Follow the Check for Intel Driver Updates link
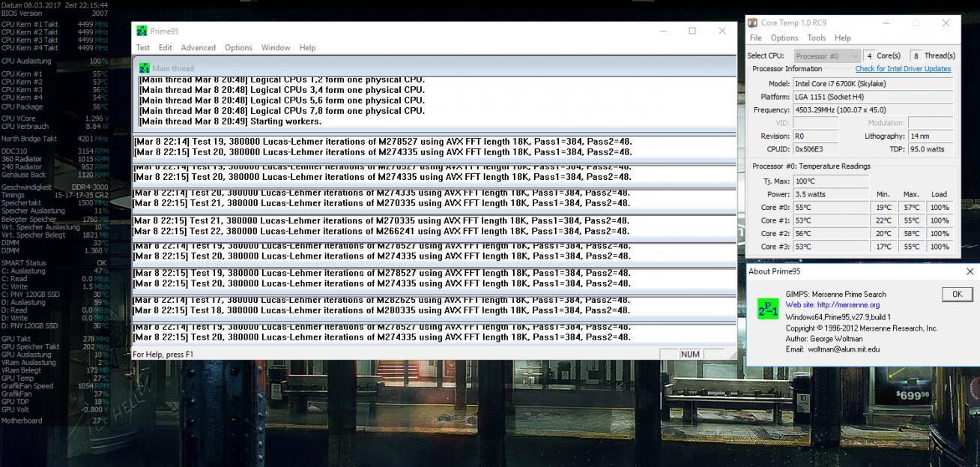Viewport: 980px width, 467px height. 903,69
